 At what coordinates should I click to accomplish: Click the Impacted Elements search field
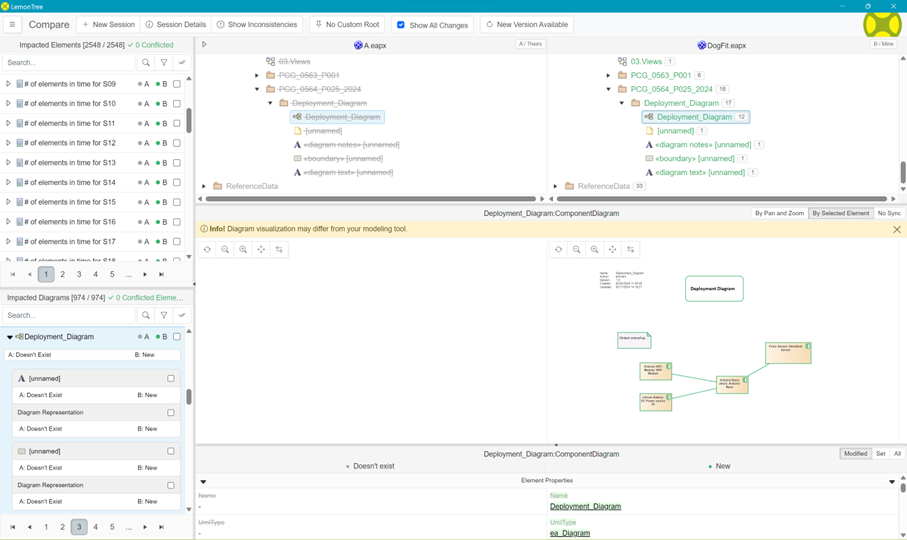pyautogui.click(x=68, y=62)
